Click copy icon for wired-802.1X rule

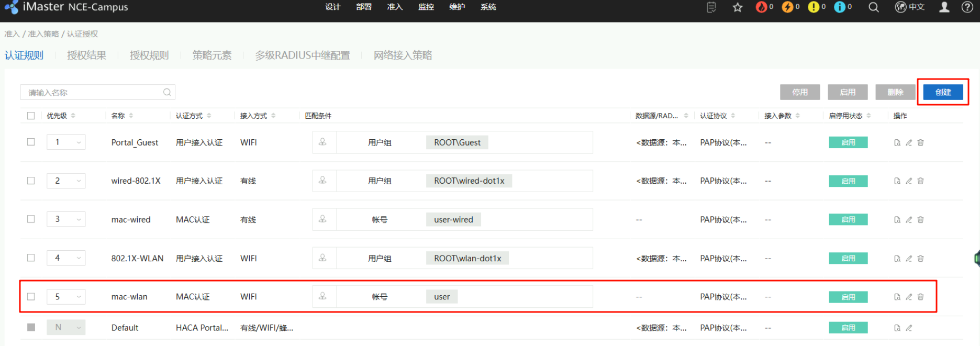point(897,181)
